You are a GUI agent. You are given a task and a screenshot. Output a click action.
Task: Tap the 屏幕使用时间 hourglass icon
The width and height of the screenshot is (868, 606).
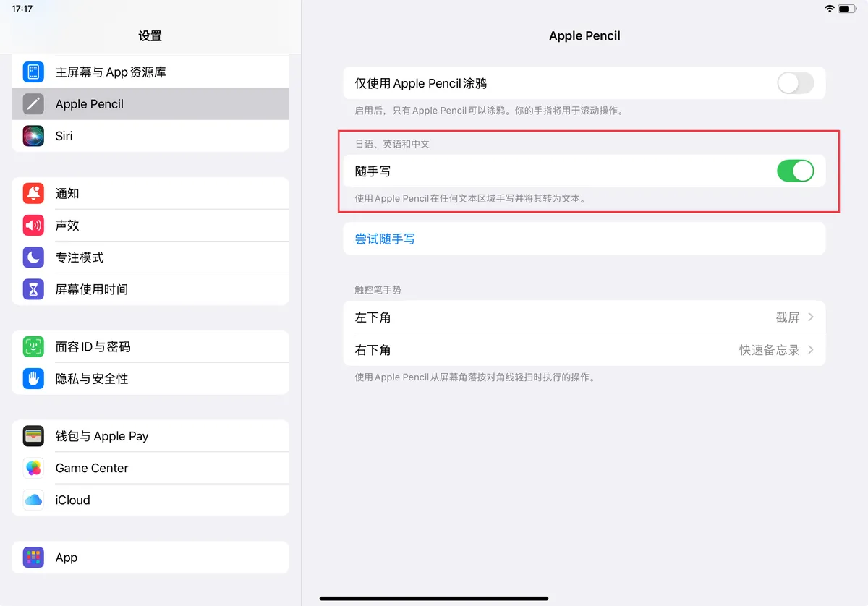(x=33, y=289)
